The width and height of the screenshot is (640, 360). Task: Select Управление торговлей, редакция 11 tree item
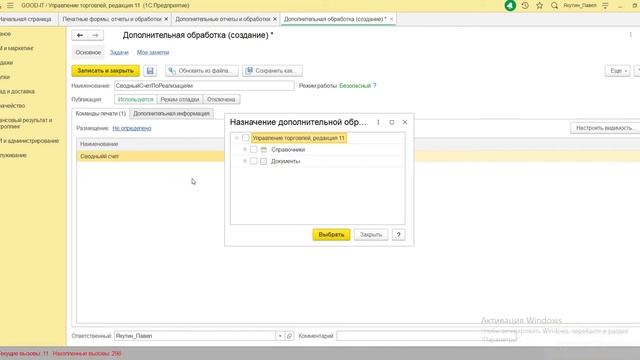[x=299, y=138]
